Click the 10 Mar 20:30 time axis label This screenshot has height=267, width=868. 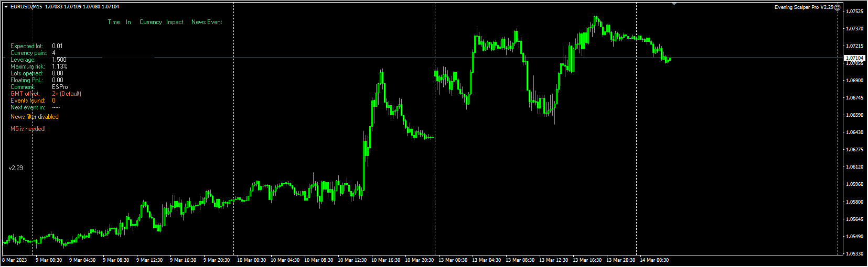tap(420, 260)
